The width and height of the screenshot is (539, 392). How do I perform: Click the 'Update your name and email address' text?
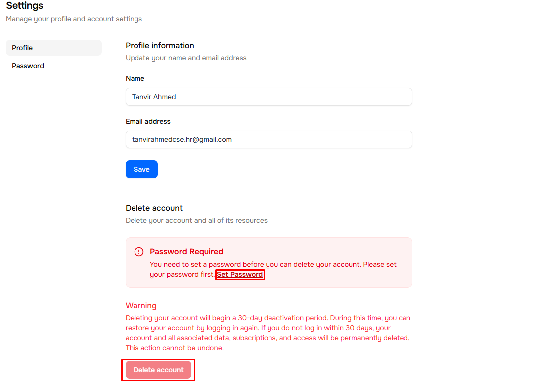(186, 58)
